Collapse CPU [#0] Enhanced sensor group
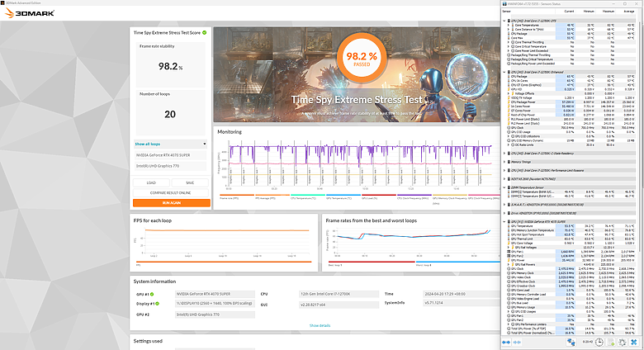 click(504, 72)
